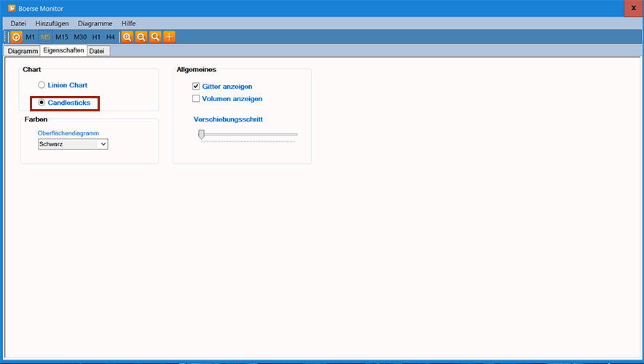The height and width of the screenshot is (364, 644).
Task: Click the plain magnifier search icon
Action: point(155,36)
